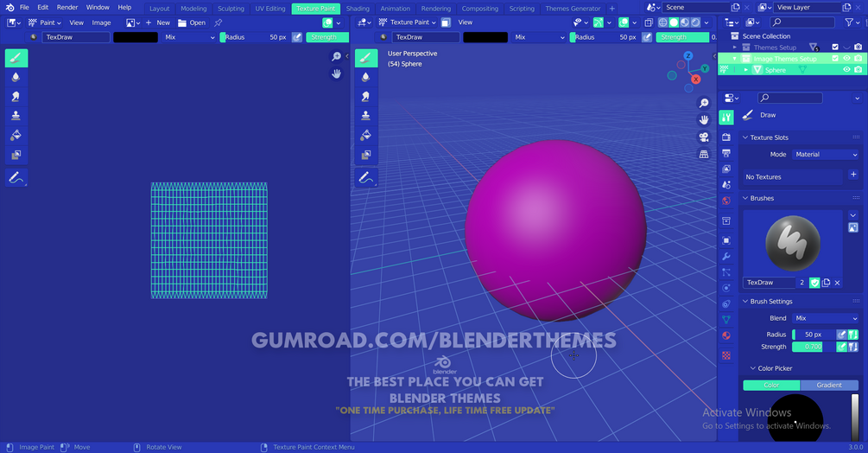Toggle Image Themes Setup collection checkbox
Image resolution: width=868 pixels, height=453 pixels.
[x=835, y=58]
